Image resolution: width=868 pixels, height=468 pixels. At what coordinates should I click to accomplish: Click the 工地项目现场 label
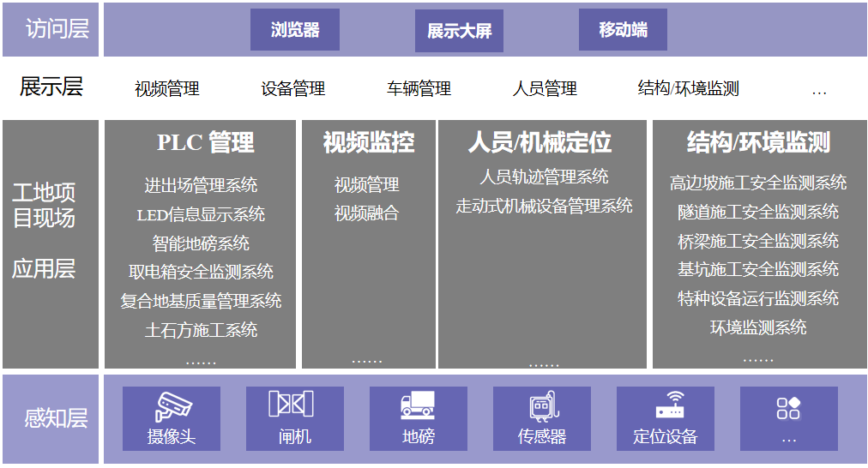click(44, 205)
